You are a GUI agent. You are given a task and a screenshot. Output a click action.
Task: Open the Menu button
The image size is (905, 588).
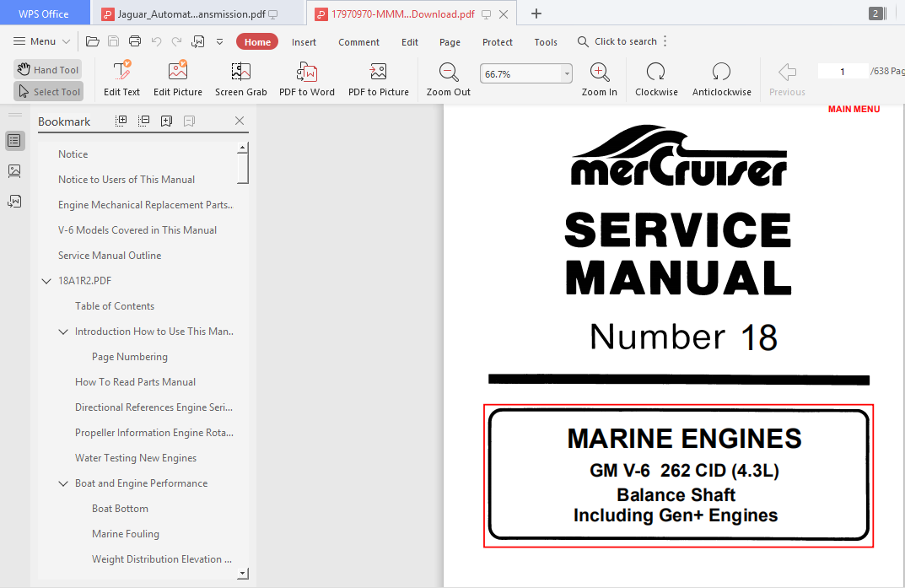(41, 41)
